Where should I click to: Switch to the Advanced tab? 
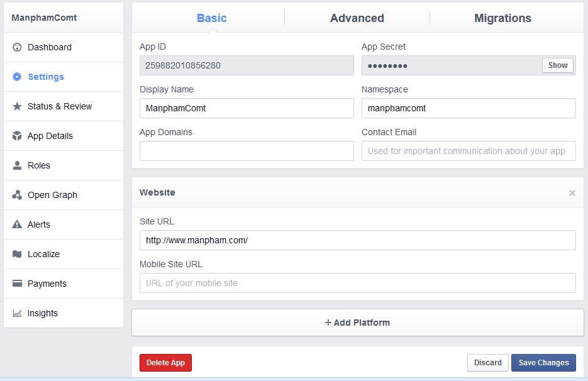pos(357,18)
